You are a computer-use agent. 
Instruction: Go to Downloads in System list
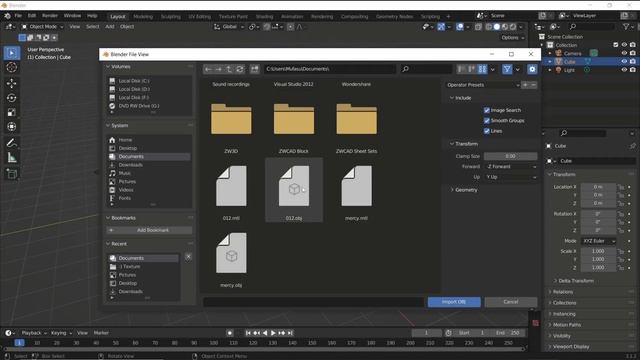pos(149,165)
